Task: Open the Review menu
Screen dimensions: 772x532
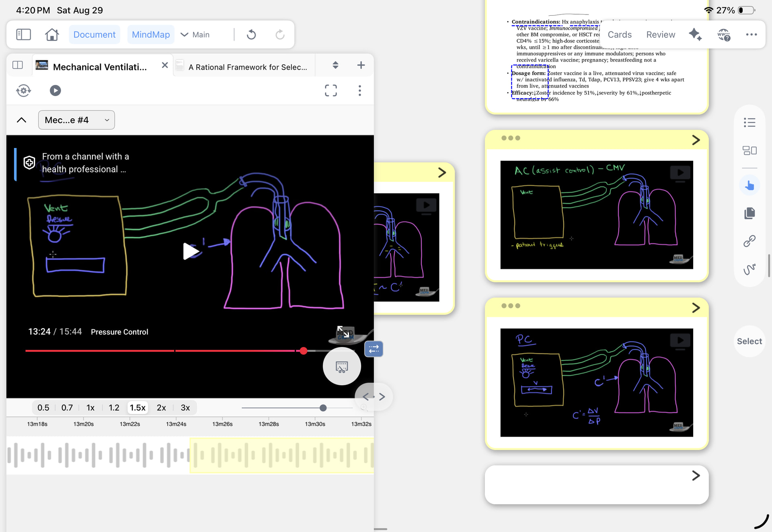Action: click(661, 35)
